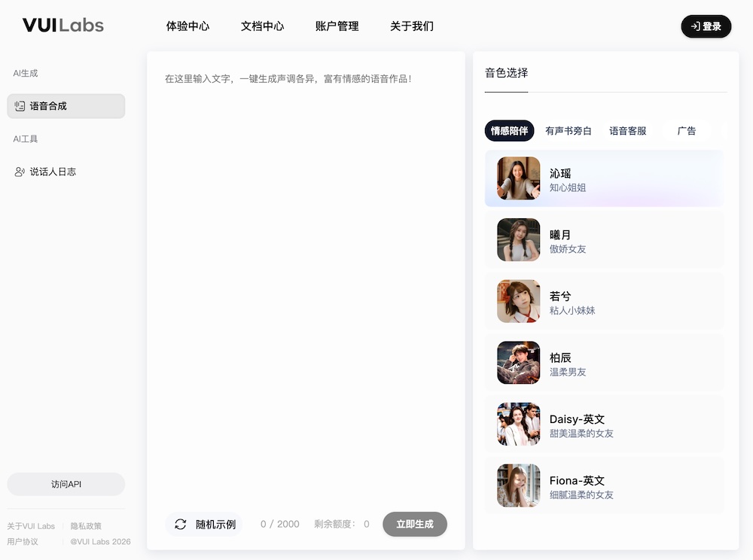Image resolution: width=753 pixels, height=560 pixels.
Task: Click the refresh icon on 随机示例 button
Action: point(181,524)
